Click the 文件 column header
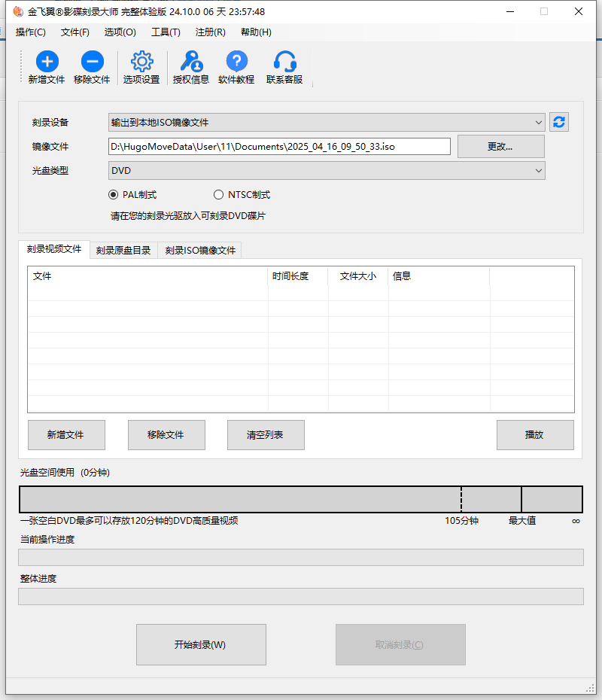The width and height of the screenshot is (602, 700). tap(147, 276)
